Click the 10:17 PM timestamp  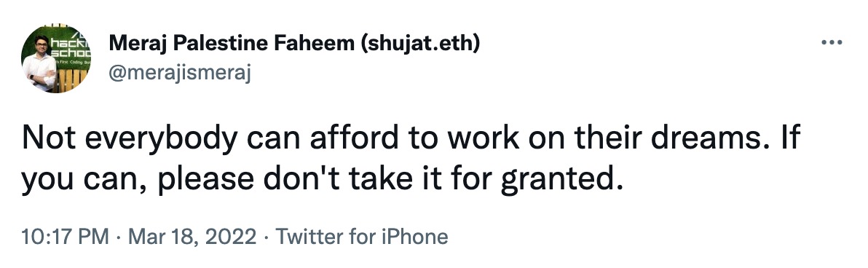tap(65, 237)
